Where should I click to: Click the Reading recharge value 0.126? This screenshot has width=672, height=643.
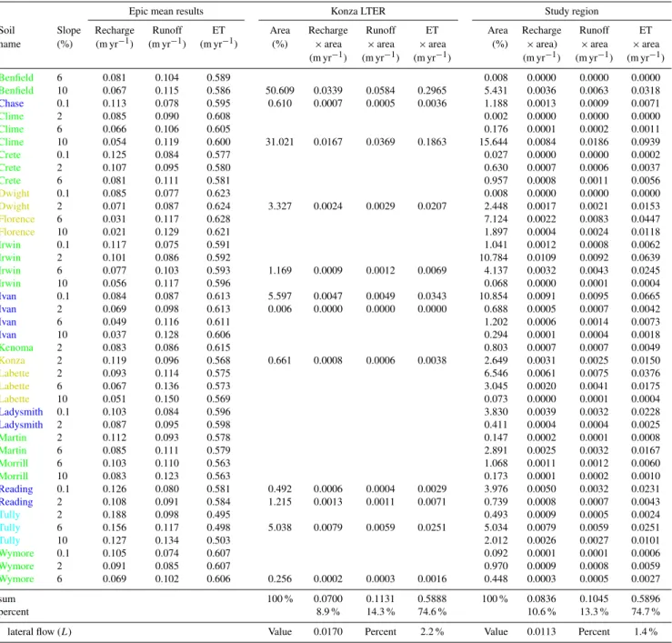pyautogui.click(x=115, y=489)
